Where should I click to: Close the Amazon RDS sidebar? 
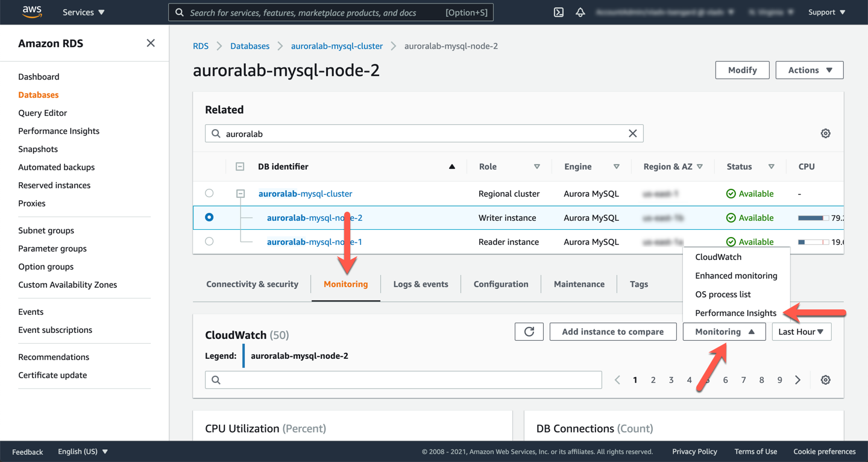[151, 43]
